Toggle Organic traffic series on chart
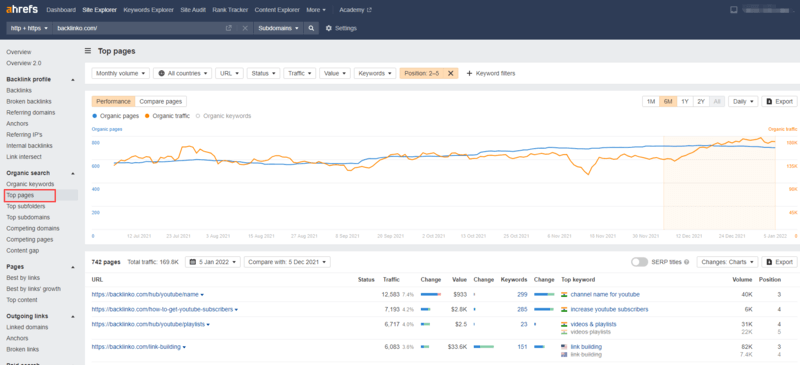The height and width of the screenshot is (365, 800). click(x=167, y=116)
